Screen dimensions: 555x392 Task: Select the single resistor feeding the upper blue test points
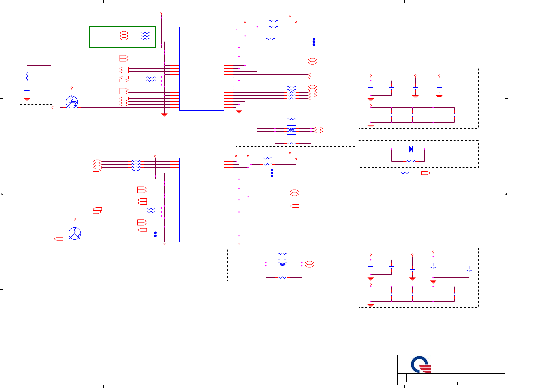270,39
